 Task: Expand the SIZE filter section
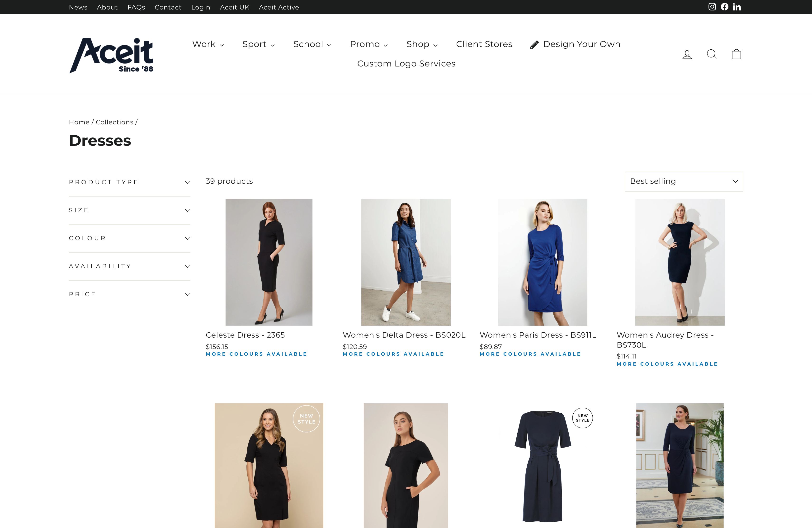pos(129,210)
